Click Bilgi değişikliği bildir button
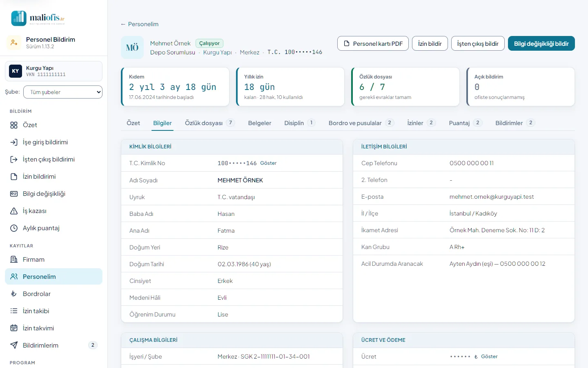Image resolution: width=588 pixels, height=368 pixels. click(541, 44)
